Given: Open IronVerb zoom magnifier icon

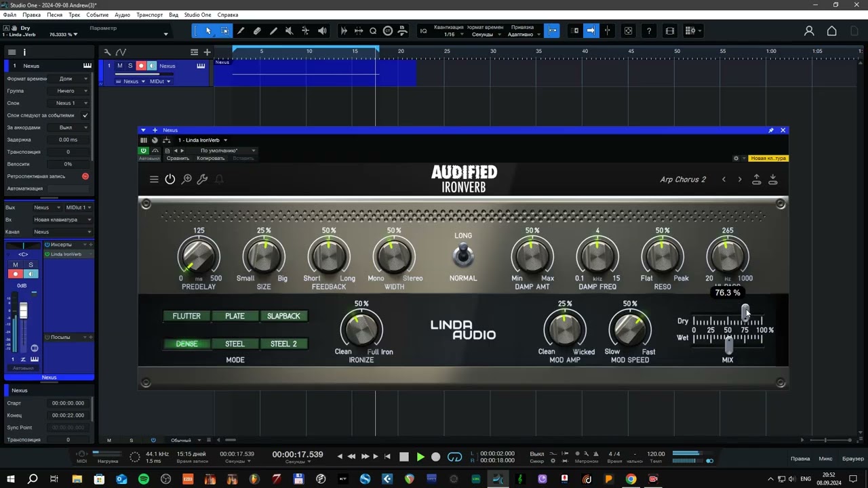Looking at the screenshot, I should click(x=186, y=180).
